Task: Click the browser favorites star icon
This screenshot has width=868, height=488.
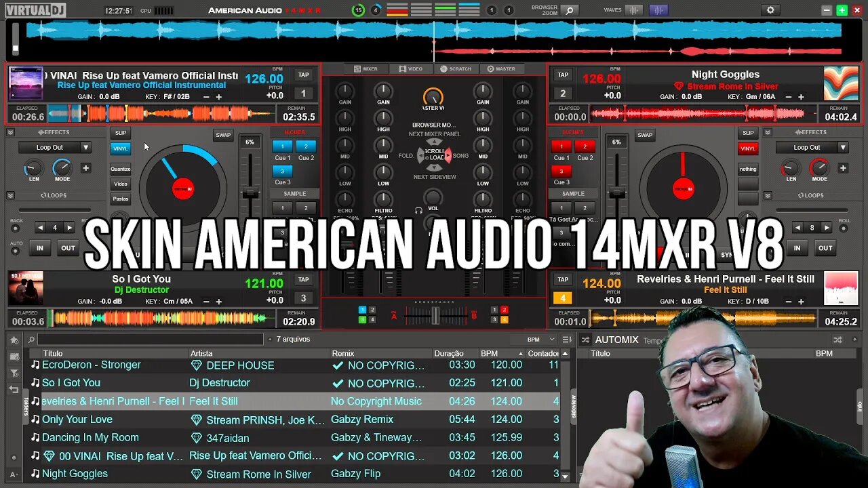Action: tap(14, 340)
